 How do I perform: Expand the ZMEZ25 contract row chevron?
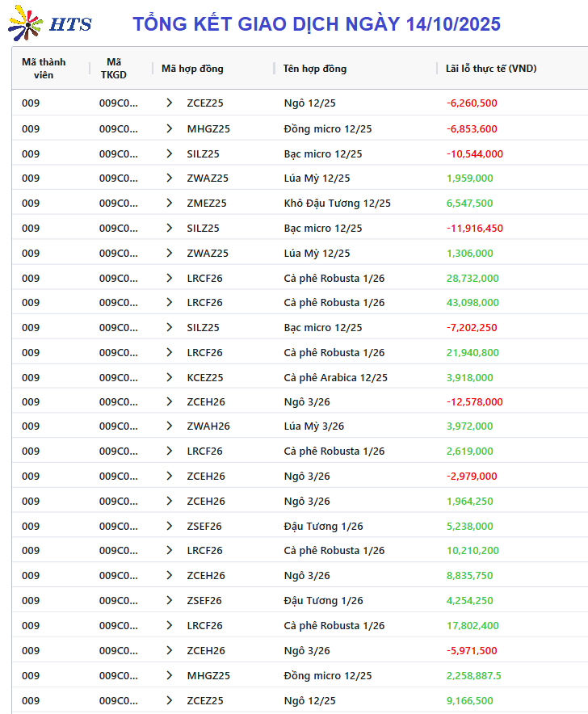tap(169, 204)
